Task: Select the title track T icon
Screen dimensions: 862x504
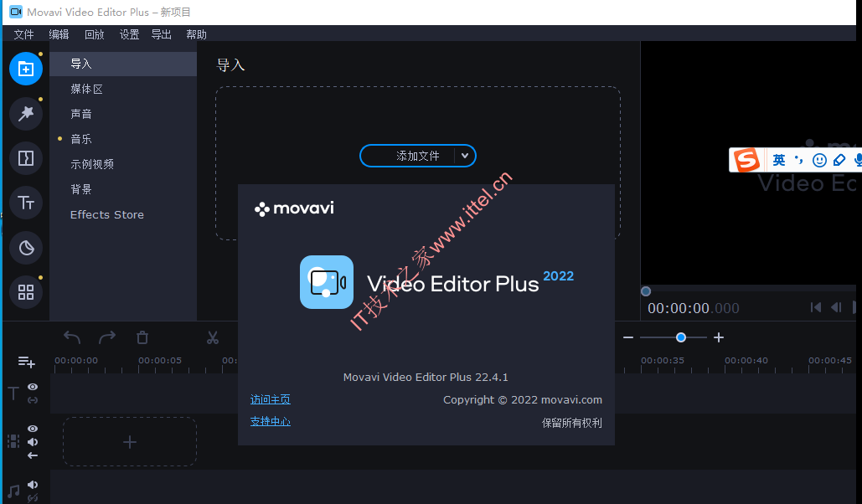Action: tap(13, 393)
